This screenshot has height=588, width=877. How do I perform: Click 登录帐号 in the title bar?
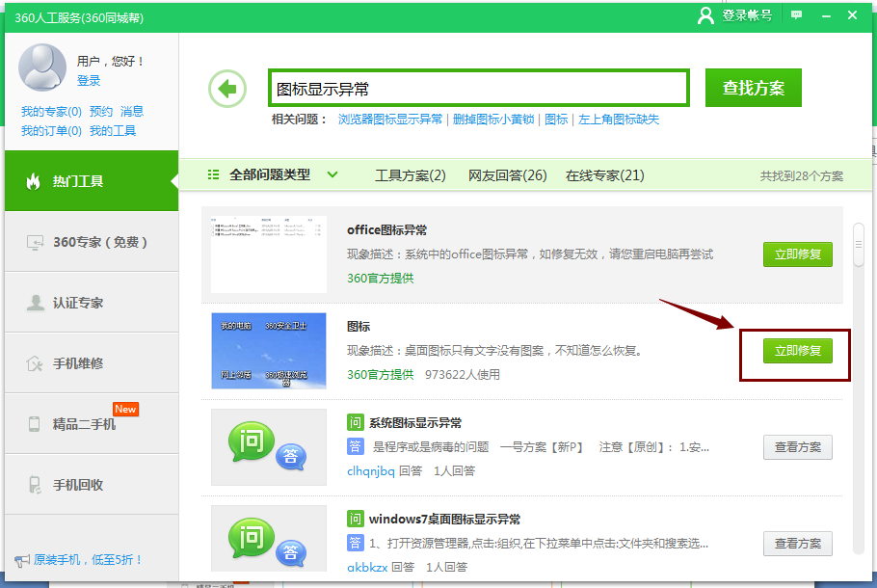pos(747,15)
